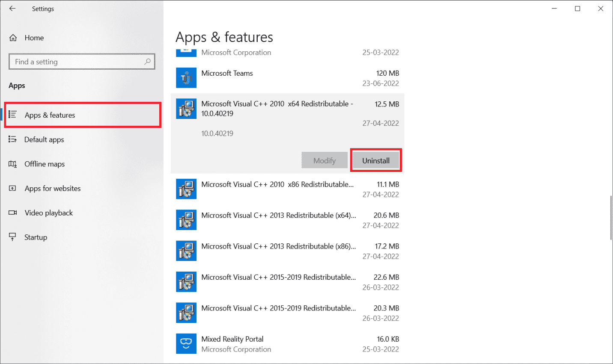
Task: Click the Visual C++ 2010 x64 installer icon
Action: (x=186, y=109)
